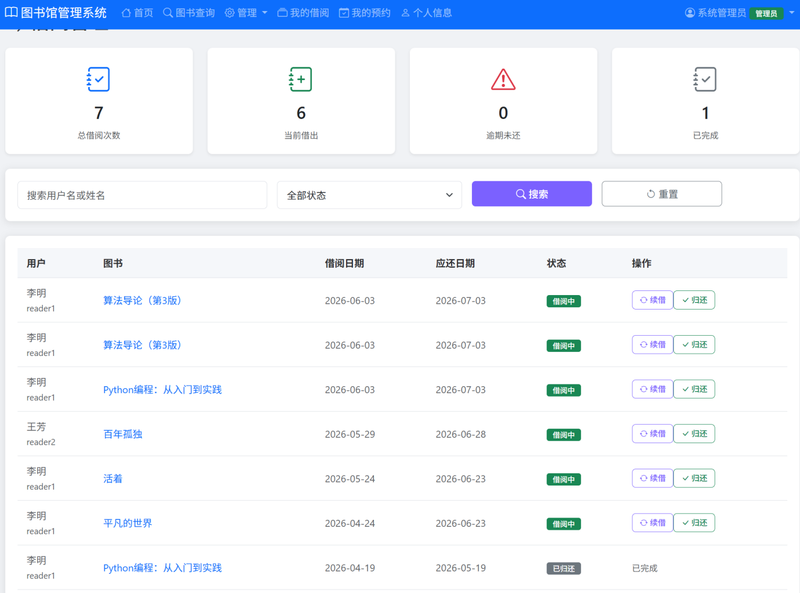Click the 总借阅次数 card label

pos(99,135)
